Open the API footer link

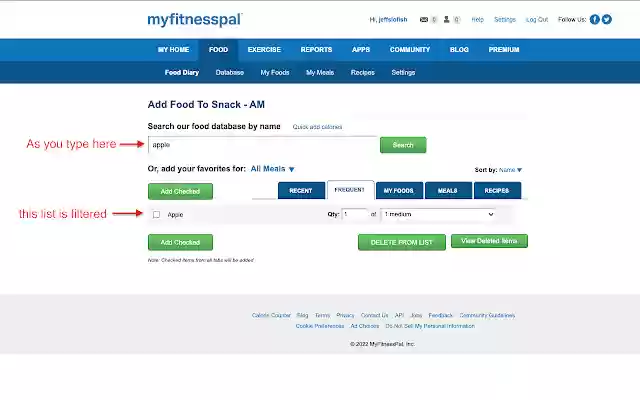[x=399, y=316]
